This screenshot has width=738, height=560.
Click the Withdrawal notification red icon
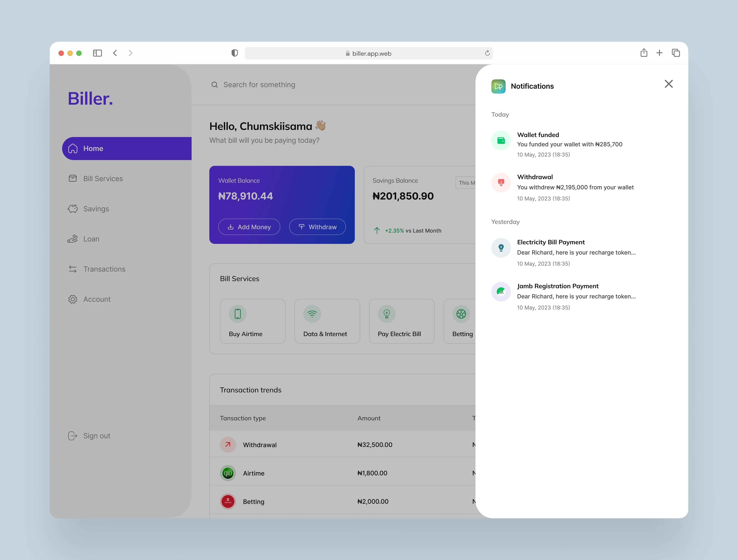tap(501, 183)
